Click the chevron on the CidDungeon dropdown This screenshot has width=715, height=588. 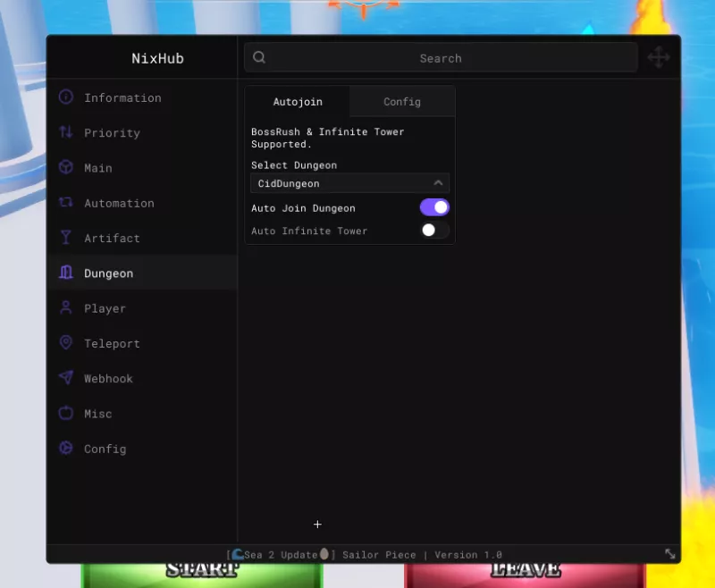438,183
